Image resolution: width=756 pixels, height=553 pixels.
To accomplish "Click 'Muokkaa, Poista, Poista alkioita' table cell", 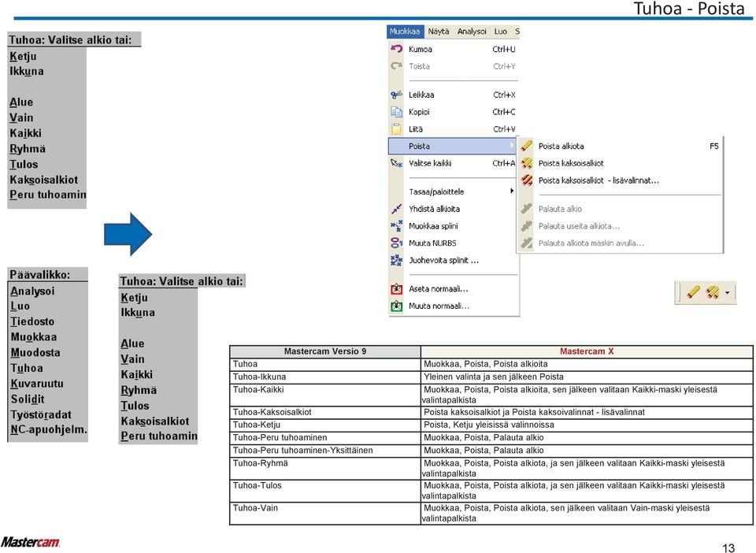I will pyautogui.click(x=586, y=364).
